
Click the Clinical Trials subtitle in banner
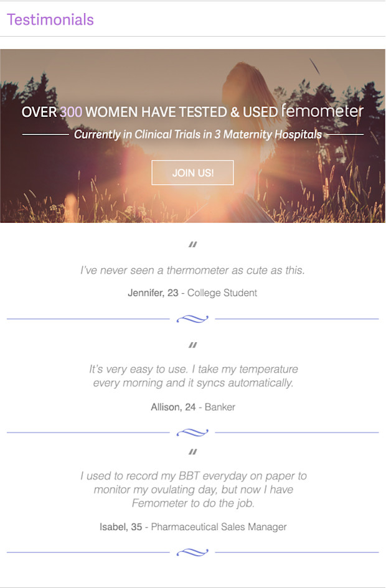[x=198, y=134]
